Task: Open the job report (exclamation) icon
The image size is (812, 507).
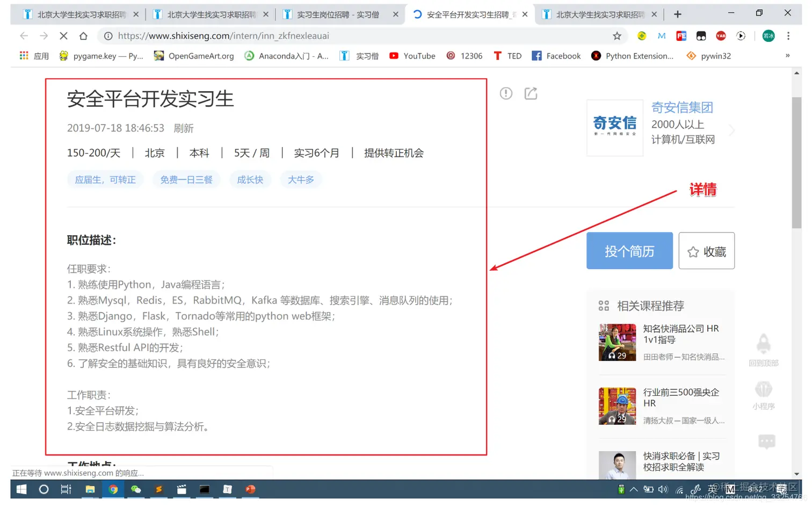Action: (x=505, y=93)
